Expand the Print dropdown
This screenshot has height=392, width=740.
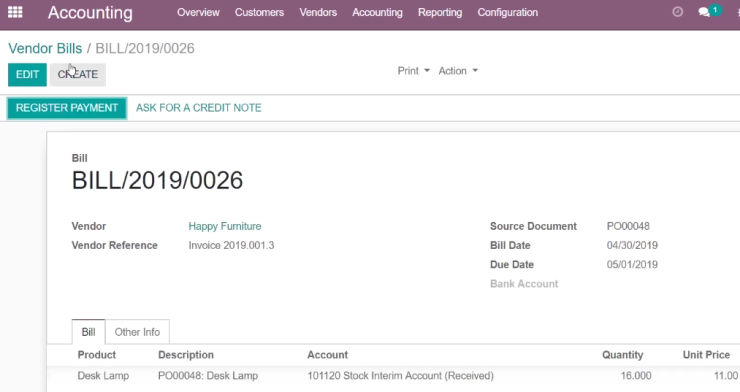pyautogui.click(x=413, y=71)
